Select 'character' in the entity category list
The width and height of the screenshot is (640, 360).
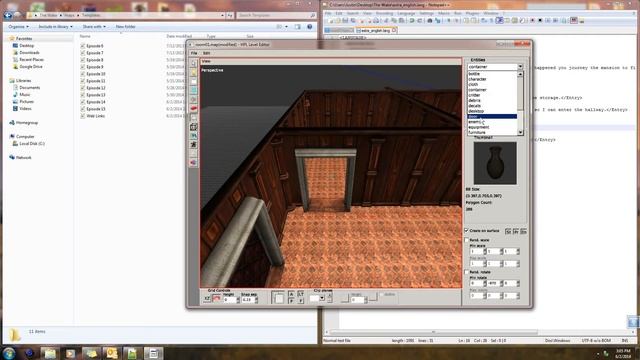(492, 79)
